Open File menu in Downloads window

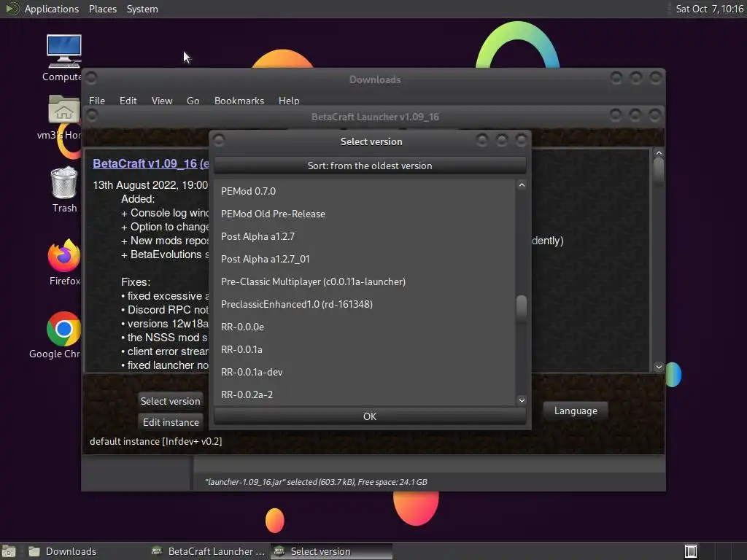pyautogui.click(x=97, y=101)
